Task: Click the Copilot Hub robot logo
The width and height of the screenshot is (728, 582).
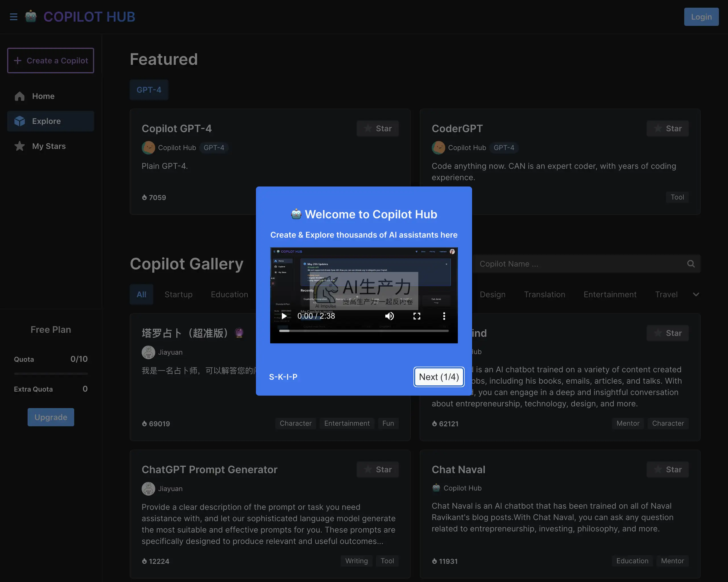Action: (x=31, y=16)
